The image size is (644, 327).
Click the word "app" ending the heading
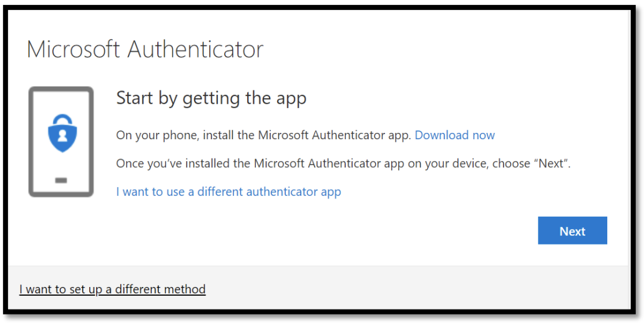pyautogui.click(x=291, y=99)
